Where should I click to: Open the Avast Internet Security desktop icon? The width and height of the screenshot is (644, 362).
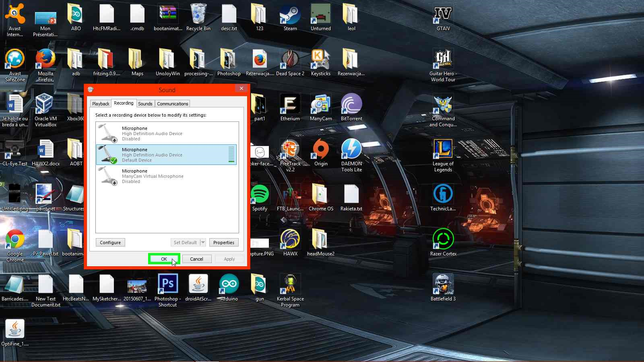tap(15, 19)
